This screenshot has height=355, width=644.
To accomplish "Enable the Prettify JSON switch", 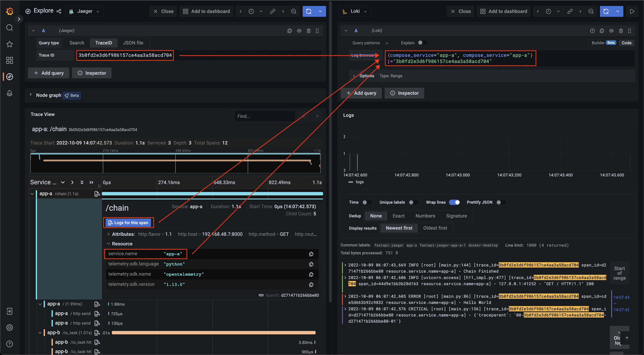I will [x=501, y=202].
